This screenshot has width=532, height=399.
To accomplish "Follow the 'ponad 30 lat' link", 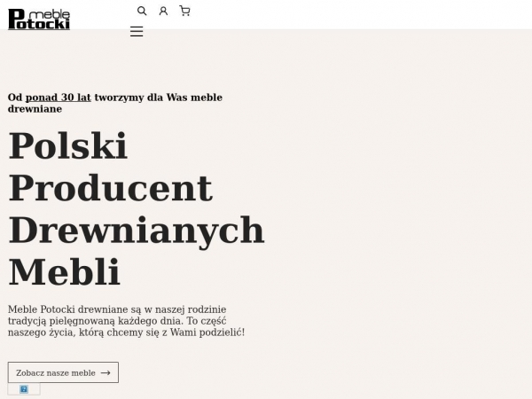I will [x=59, y=98].
